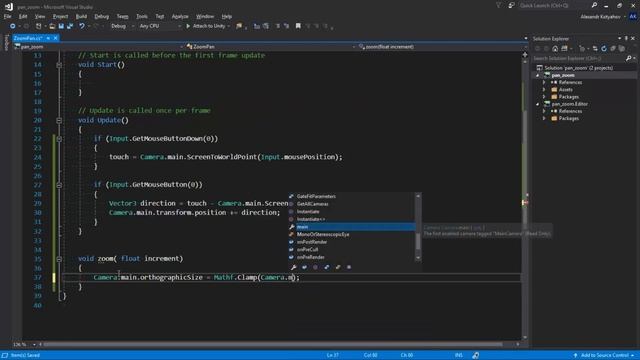Viewport: 640px width, 360px height.
Task: Pin the ZoomPan.cs tab
Action: pos(48,38)
